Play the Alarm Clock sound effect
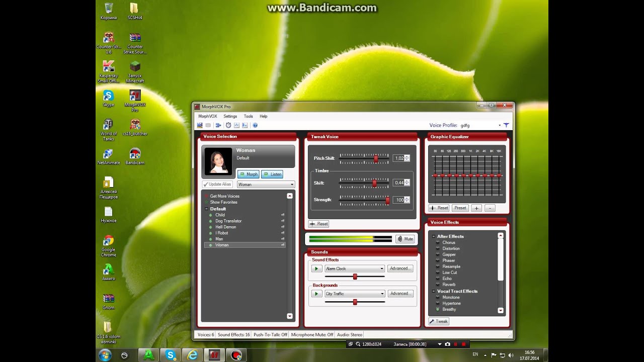Viewport: 644px width, 362px height. [x=316, y=268]
